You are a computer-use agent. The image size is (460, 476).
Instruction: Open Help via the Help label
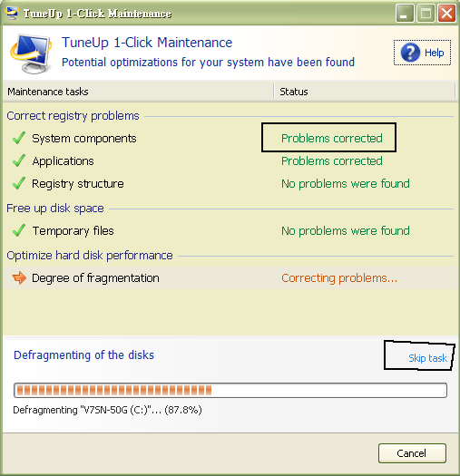click(x=435, y=53)
